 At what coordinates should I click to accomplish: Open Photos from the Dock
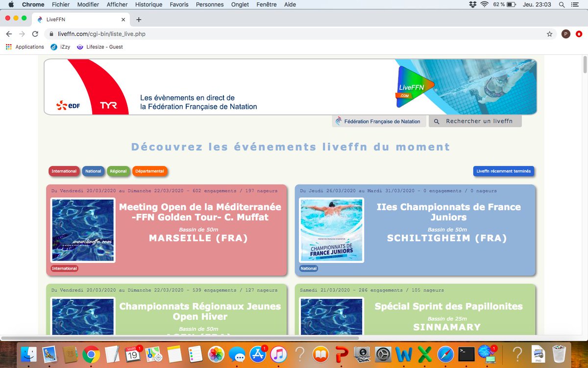(x=216, y=354)
